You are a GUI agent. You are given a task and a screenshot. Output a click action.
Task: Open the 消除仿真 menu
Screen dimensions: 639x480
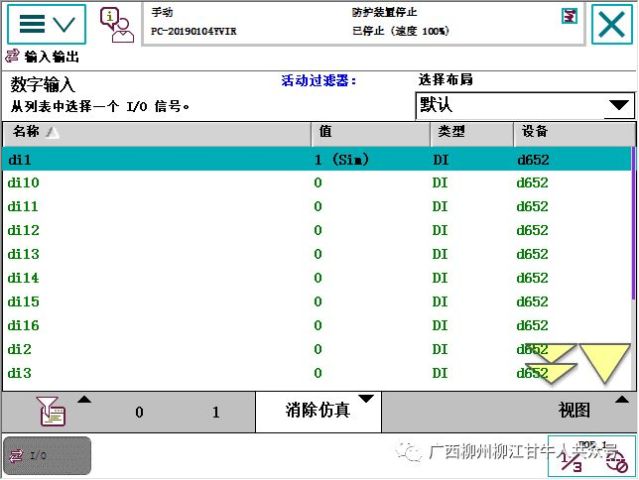(318, 412)
